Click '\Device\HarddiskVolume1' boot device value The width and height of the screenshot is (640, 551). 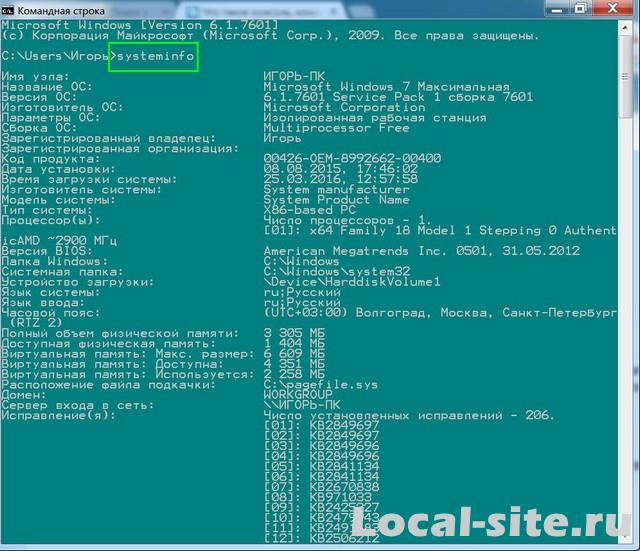click(352, 282)
